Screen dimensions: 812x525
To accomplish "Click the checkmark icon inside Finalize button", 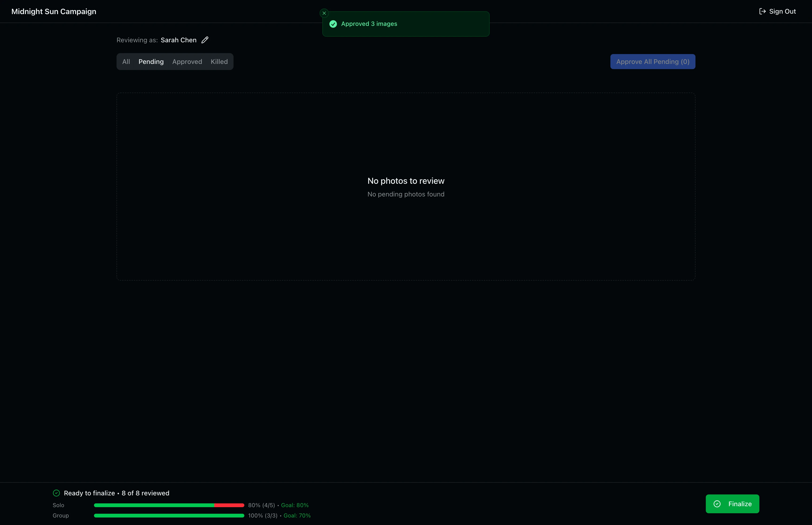I will coord(717,504).
